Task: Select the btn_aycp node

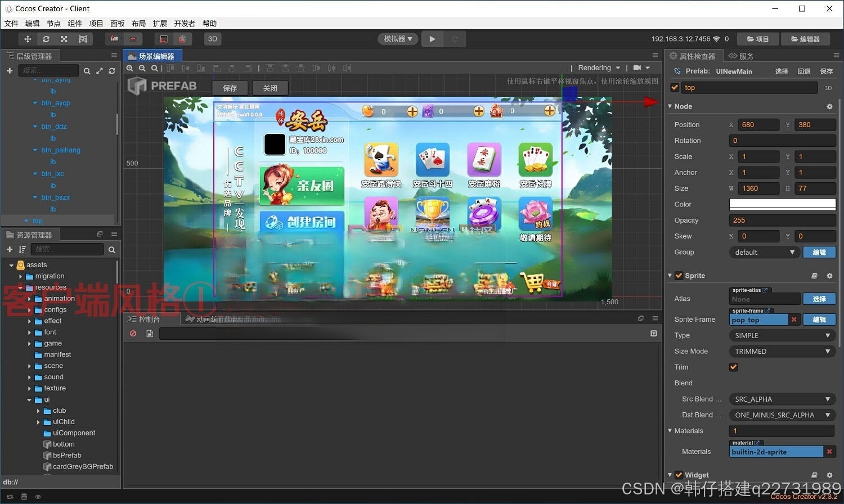Action: coord(56,103)
